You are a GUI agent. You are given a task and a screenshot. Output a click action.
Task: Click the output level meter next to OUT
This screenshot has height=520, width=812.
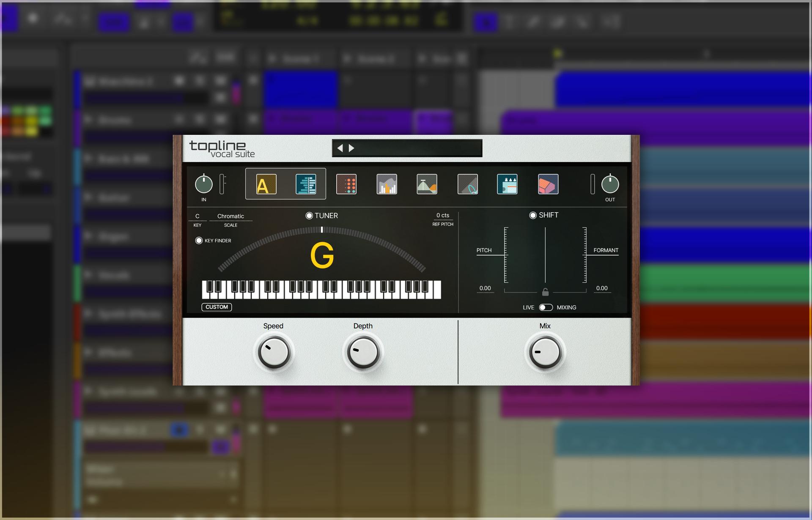(x=593, y=184)
